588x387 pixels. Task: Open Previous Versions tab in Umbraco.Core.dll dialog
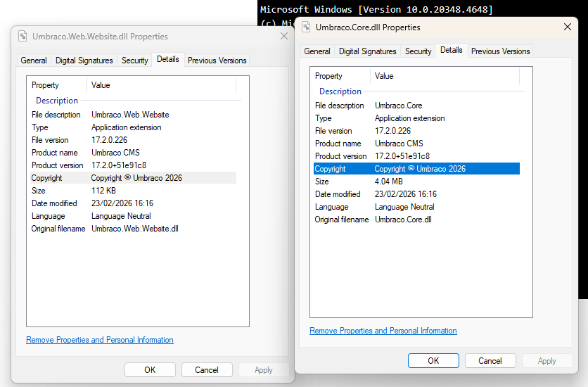click(x=500, y=51)
